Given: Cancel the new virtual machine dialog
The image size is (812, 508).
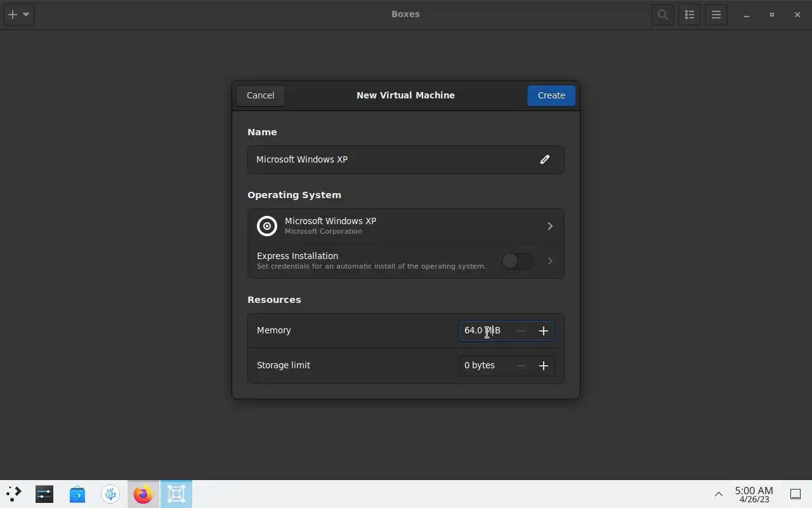Looking at the screenshot, I should coord(261,95).
